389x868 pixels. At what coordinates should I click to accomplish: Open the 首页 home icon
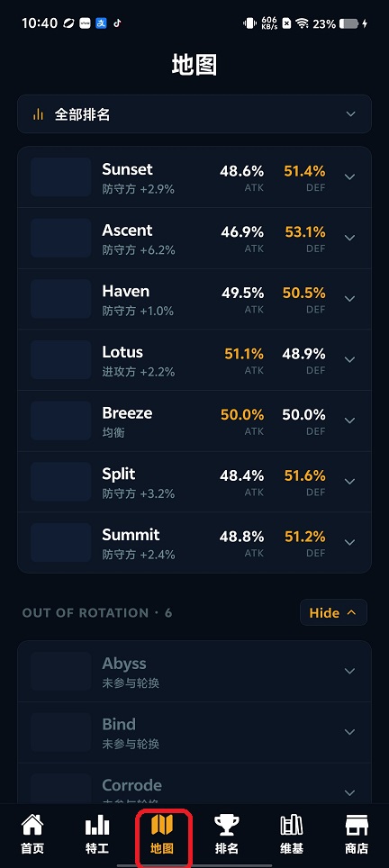pyautogui.click(x=32, y=825)
